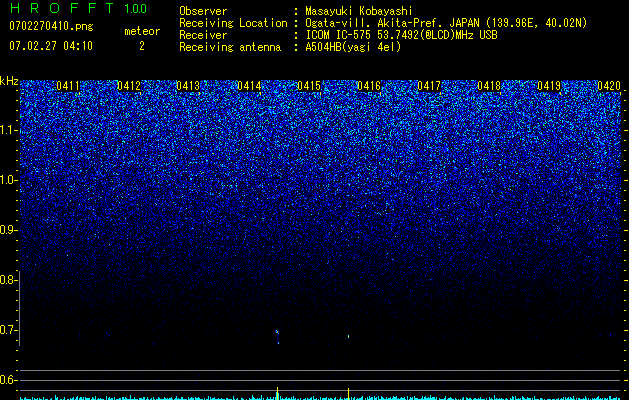The image size is (629, 400).
Task: Click the Receiving antenna field label
Action: [x=230, y=47]
